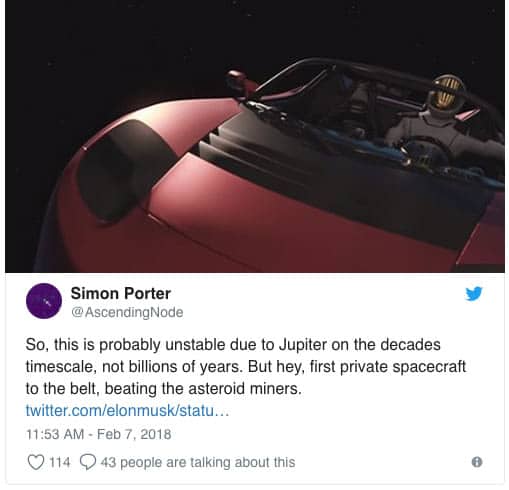Click the info icon at the bottom right

pos(477,462)
